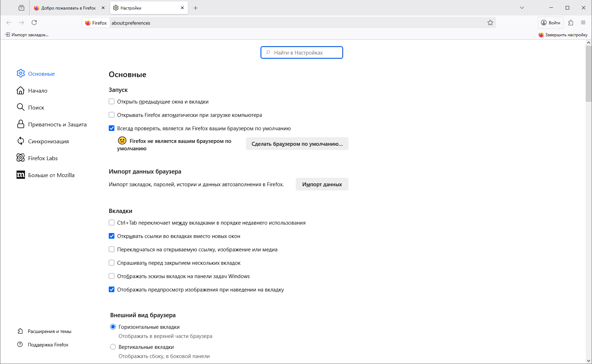The image size is (592, 364).
Task: Enable Открыть предыдущие окна и вкладки checkbox
Action: point(112,101)
